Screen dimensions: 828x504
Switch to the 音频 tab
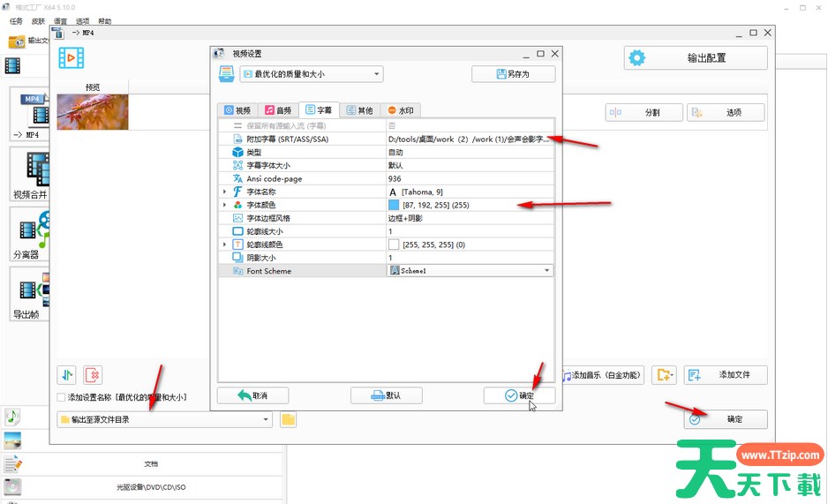(x=278, y=110)
